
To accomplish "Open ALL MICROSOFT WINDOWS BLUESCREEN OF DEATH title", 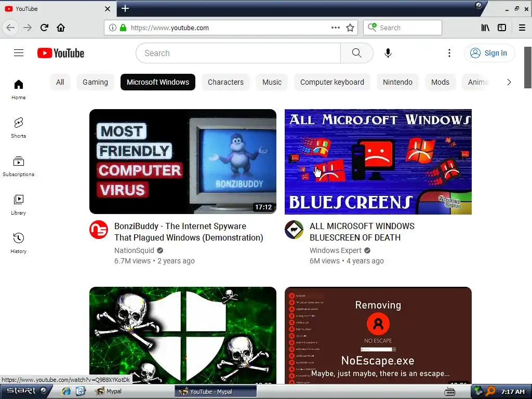I will (362, 232).
